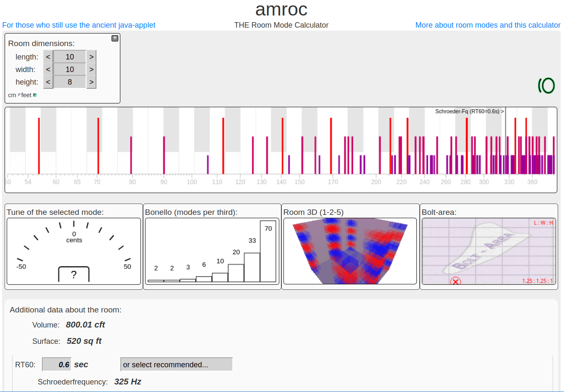This screenshot has width=564, height=392.
Task: Click the L:W:H label in Bolt-area
Action: click(543, 223)
